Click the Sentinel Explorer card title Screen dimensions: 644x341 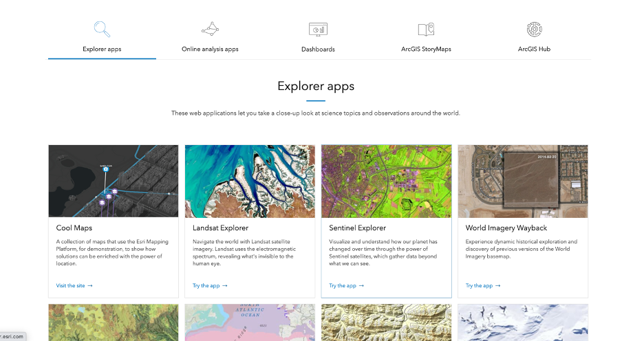click(357, 228)
